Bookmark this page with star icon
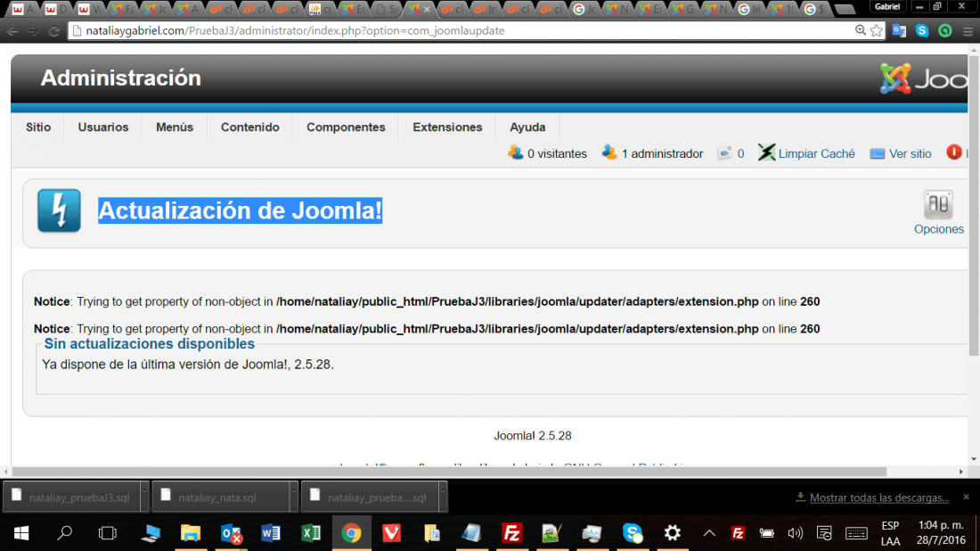This screenshot has width=980, height=551. 877,30
